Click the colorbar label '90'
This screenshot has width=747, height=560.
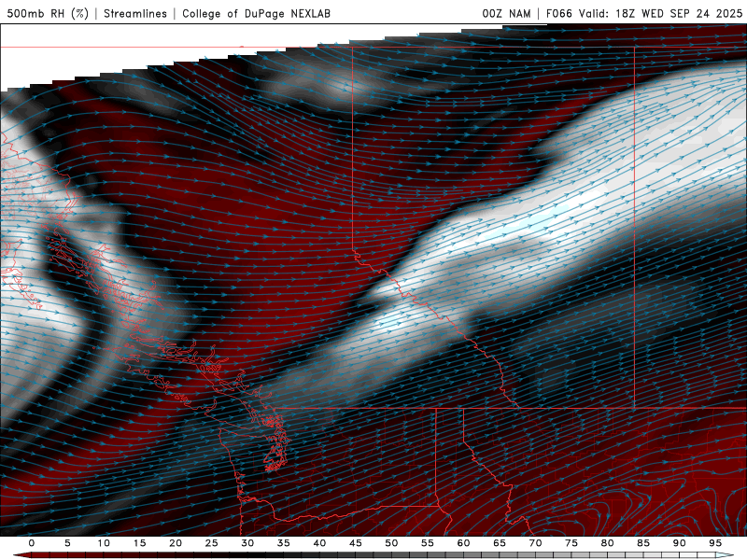[680, 543]
